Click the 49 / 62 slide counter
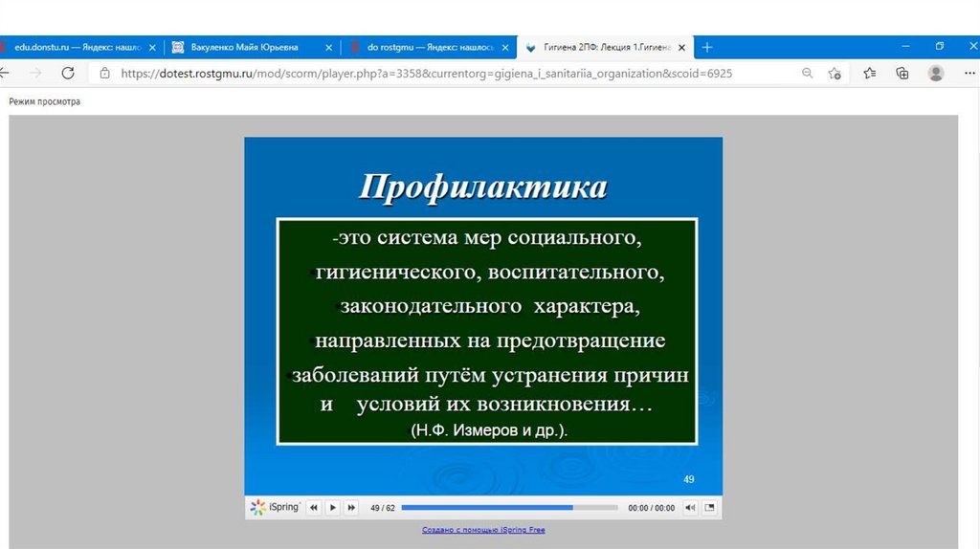The image size is (980, 549). coord(383,509)
